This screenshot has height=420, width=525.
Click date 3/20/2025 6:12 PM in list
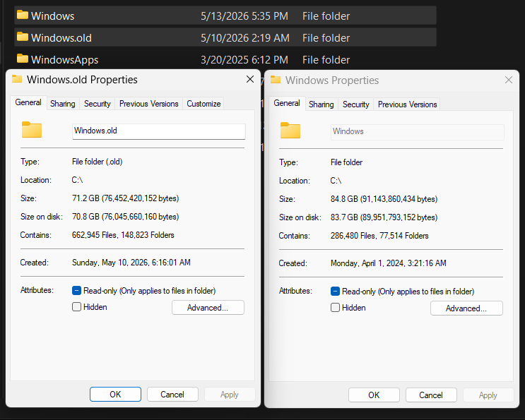pyautogui.click(x=244, y=60)
